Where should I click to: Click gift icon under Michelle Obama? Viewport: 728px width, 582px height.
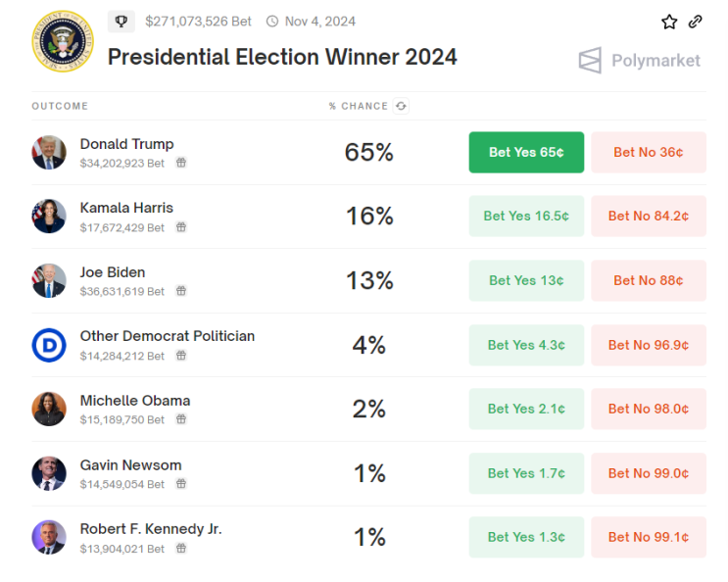181,419
